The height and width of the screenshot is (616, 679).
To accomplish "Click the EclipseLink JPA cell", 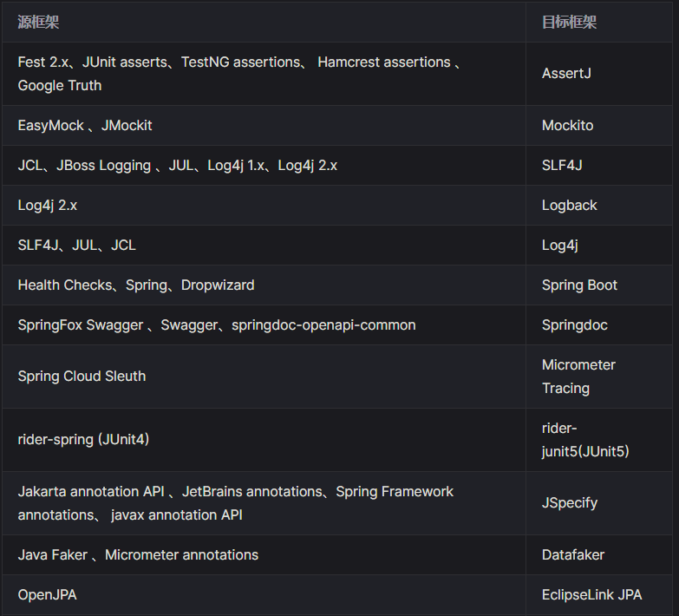I will pyautogui.click(x=599, y=594).
